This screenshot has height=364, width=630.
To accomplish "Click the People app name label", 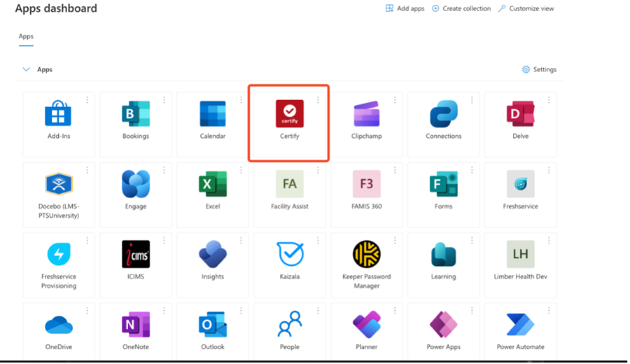I will pos(290,346).
